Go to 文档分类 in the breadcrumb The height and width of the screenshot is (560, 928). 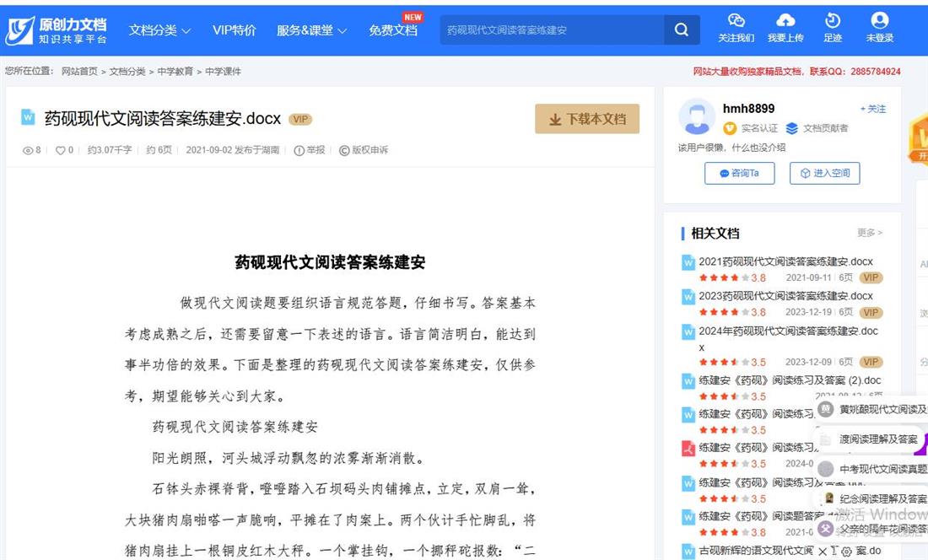click(127, 72)
